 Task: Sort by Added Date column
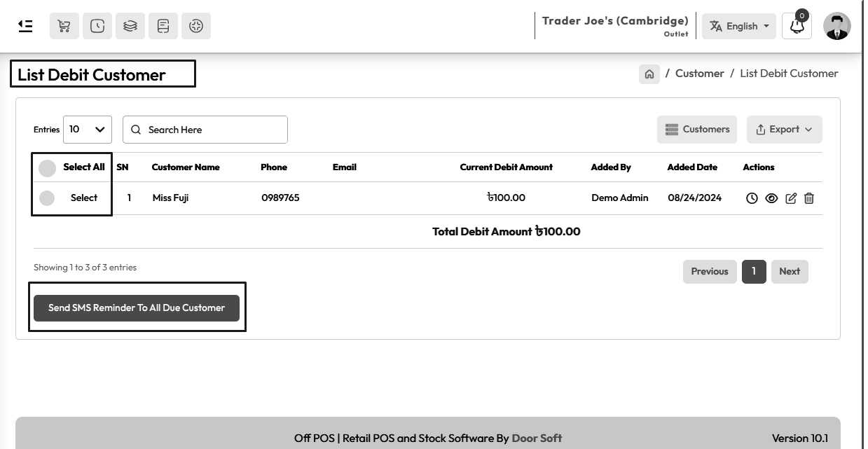692,167
